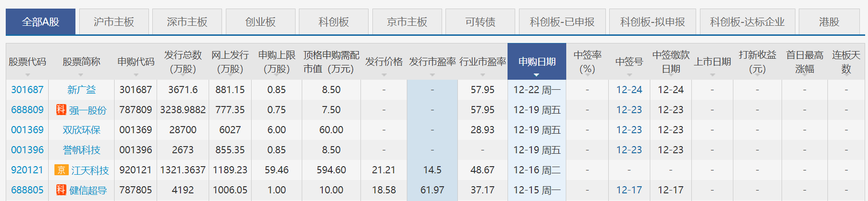Select the 港股 tab

828,22
